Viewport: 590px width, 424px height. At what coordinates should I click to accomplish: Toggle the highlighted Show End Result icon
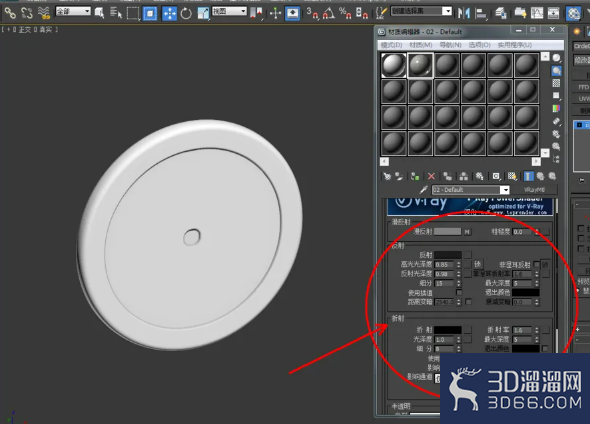coord(528,176)
